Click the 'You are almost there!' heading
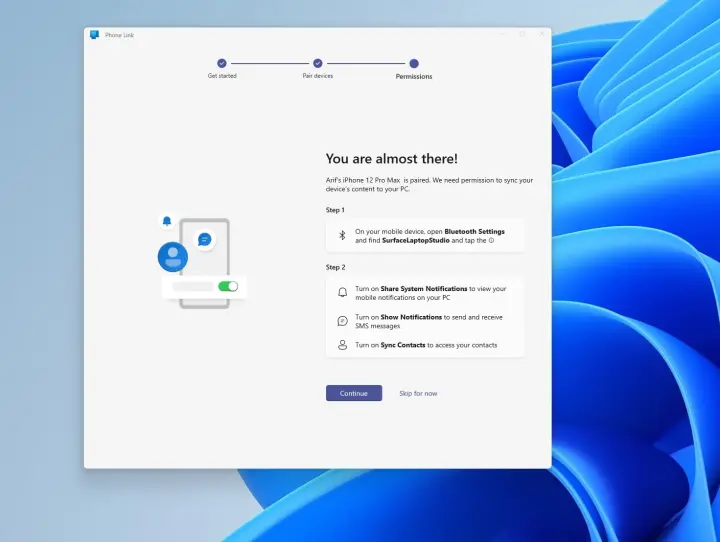Viewport: 720px width, 542px height. coord(392,159)
